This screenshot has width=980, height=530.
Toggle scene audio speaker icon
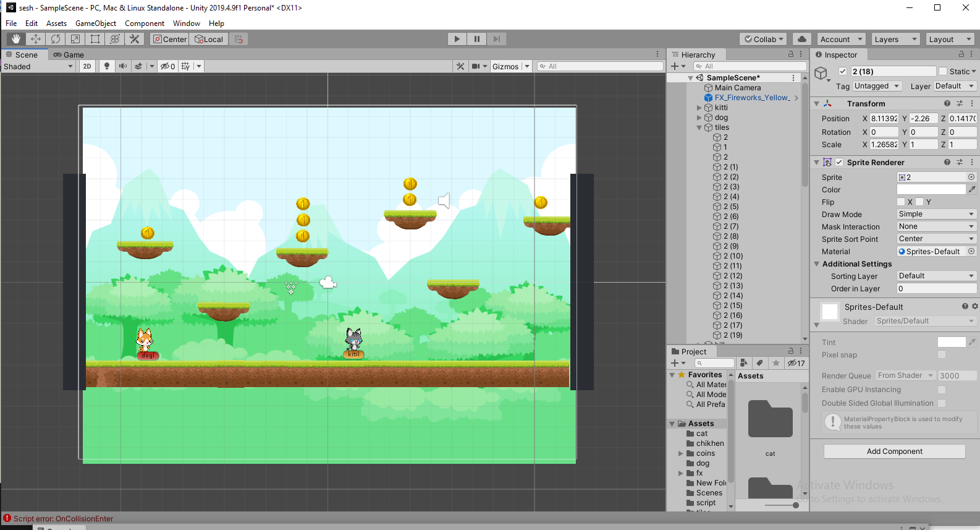pos(122,66)
